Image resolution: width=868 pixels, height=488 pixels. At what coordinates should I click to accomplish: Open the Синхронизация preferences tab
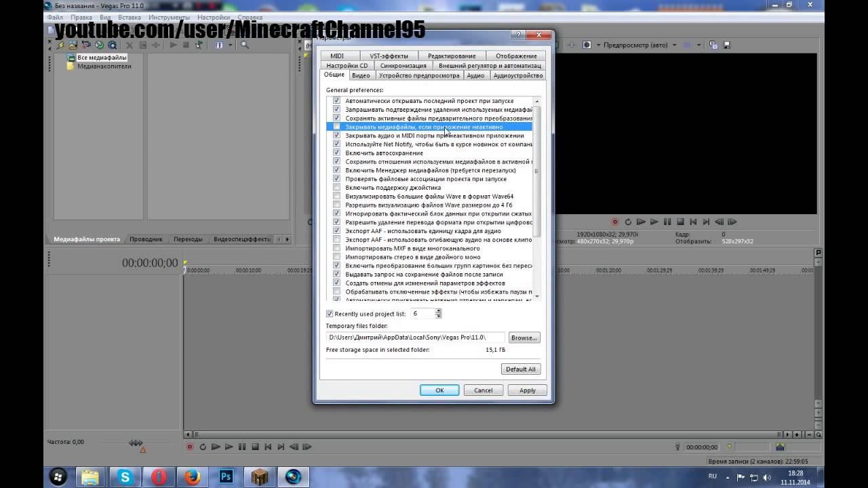point(403,66)
